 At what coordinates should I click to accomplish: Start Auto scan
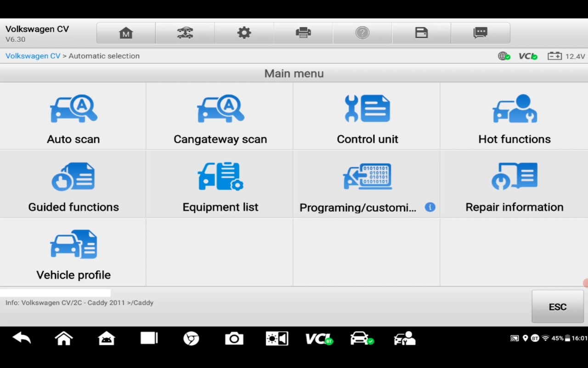(x=73, y=116)
